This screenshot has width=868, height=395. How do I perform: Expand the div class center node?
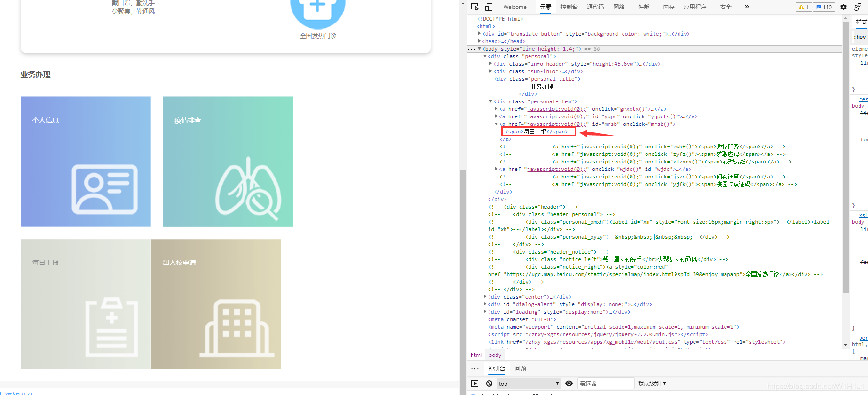(x=485, y=297)
